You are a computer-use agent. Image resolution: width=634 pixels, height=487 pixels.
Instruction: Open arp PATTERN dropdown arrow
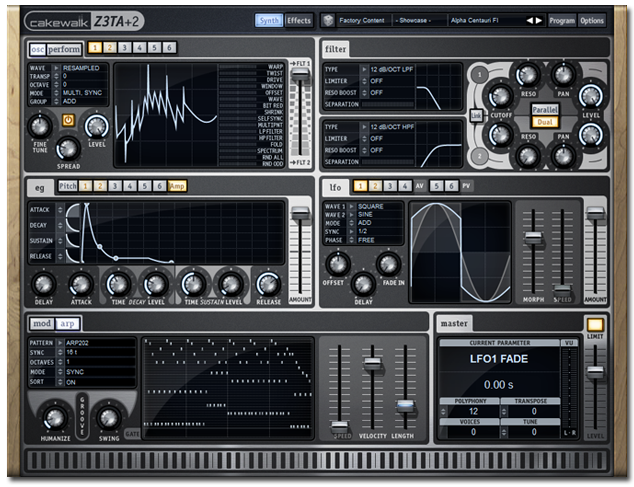click(60, 343)
